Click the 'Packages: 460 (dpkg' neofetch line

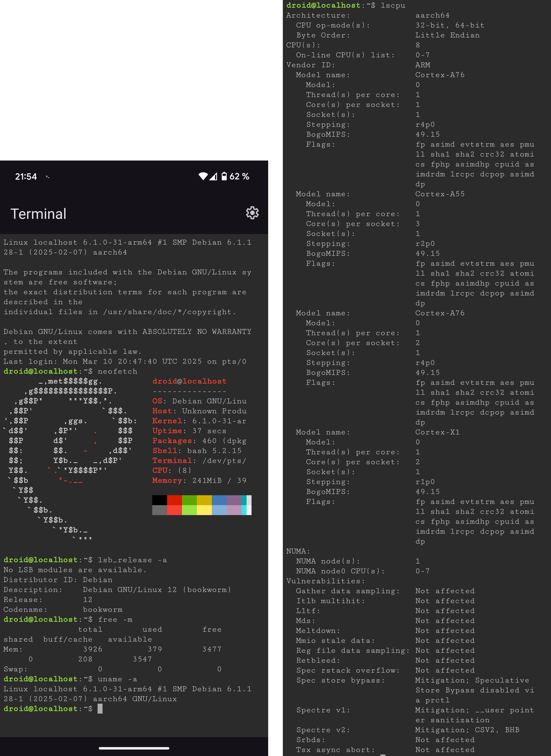[199, 441]
